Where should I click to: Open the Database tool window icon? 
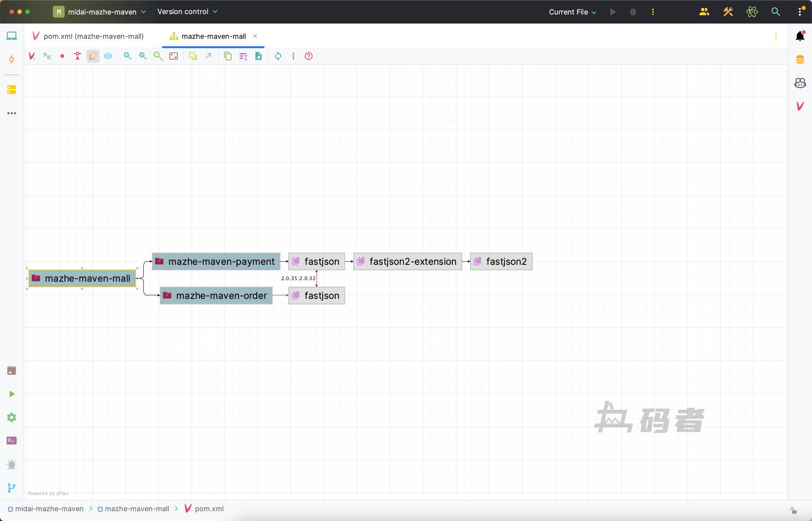(x=800, y=60)
